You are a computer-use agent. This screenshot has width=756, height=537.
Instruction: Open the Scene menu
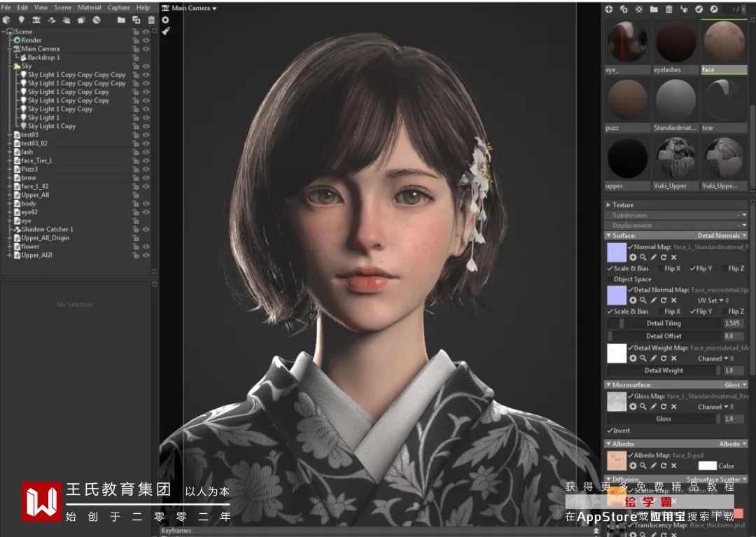pyautogui.click(x=63, y=7)
